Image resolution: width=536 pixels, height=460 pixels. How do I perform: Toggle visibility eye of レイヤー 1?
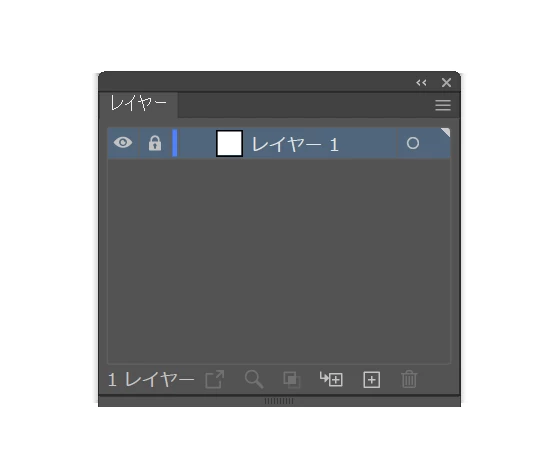[x=123, y=143]
